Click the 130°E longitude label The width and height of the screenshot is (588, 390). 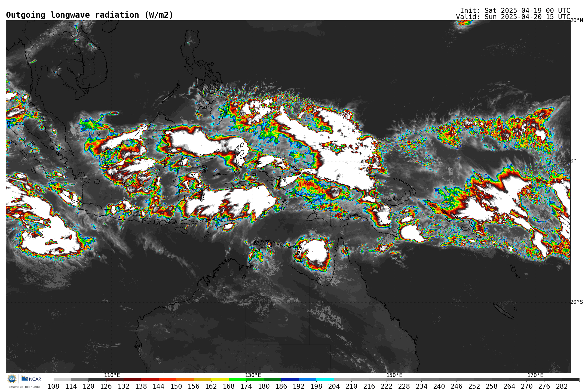coord(253,375)
